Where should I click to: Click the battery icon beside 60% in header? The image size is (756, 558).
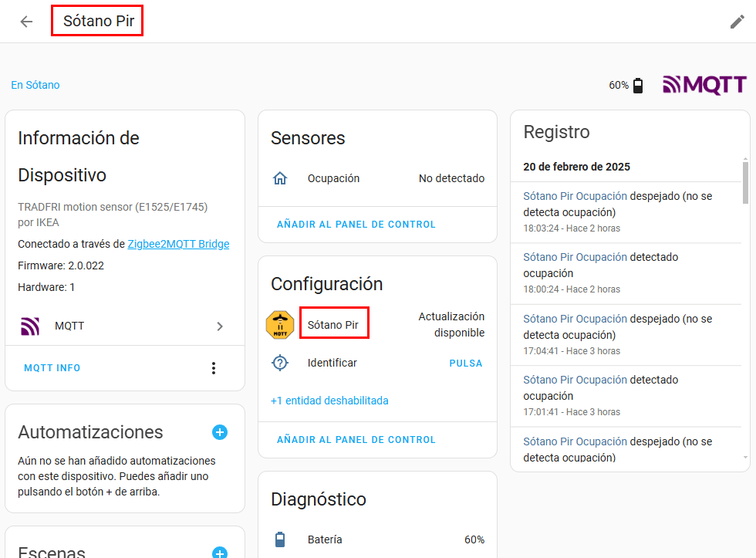[638, 86]
